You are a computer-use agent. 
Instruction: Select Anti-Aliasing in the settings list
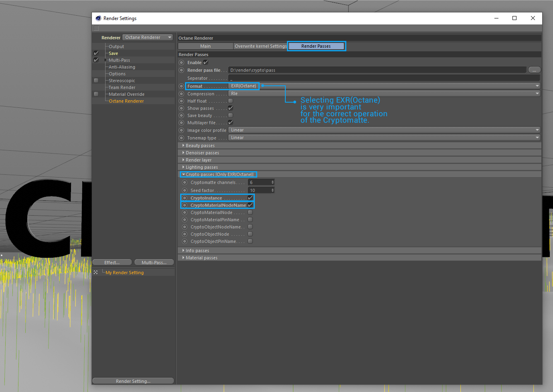[x=122, y=67]
